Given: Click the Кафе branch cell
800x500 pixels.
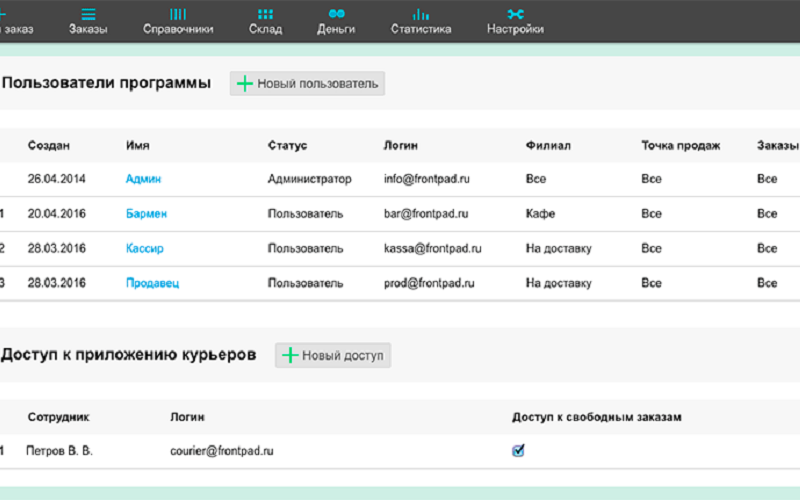Looking at the screenshot, I should point(540,214).
